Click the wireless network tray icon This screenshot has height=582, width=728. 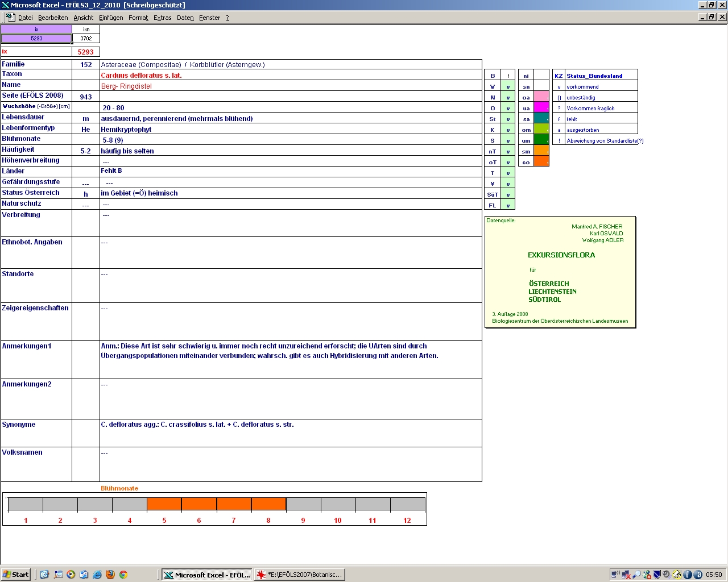coord(616,575)
